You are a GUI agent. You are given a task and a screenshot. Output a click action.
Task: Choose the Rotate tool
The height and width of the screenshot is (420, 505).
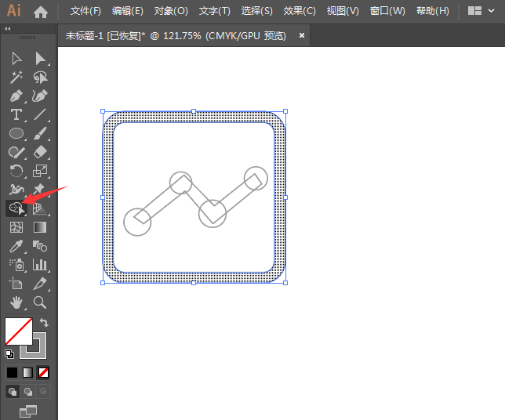click(x=16, y=171)
